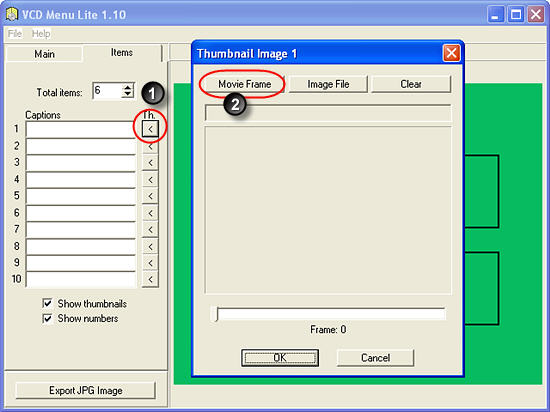Toggle the Show thumbnails checkbox

[x=47, y=303]
